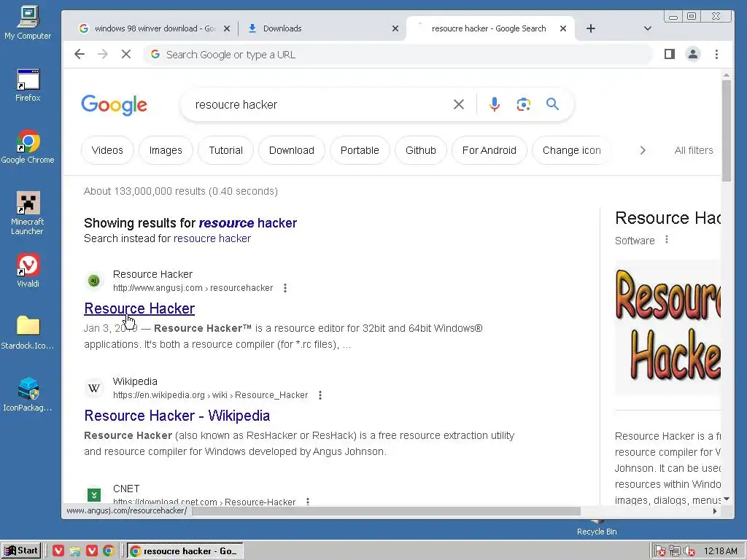This screenshot has height=560, width=747.
Task: Launch Firefox from the desktop shortcut
Action: pyautogui.click(x=28, y=86)
